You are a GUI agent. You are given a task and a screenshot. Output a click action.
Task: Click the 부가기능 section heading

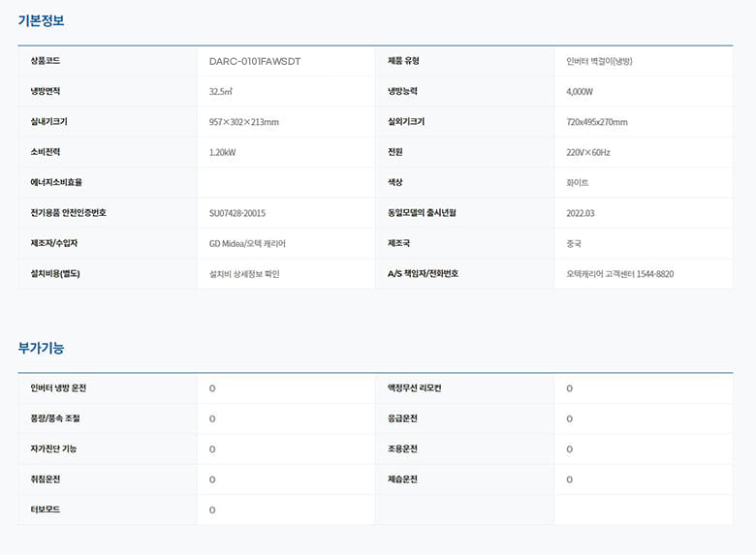pyautogui.click(x=41, y=347)
